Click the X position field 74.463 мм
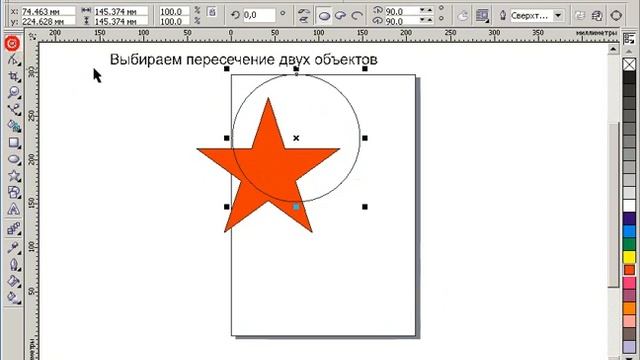 48,11
